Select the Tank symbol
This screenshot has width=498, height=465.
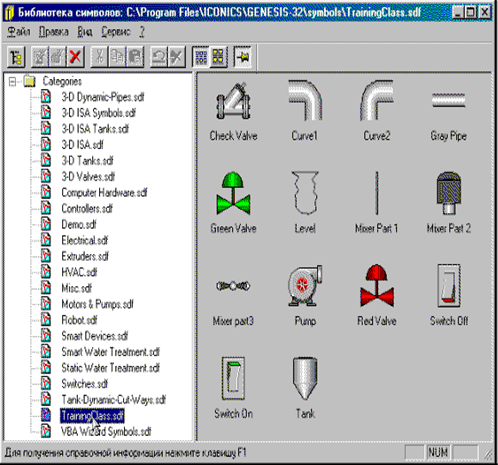click(305, 388)
